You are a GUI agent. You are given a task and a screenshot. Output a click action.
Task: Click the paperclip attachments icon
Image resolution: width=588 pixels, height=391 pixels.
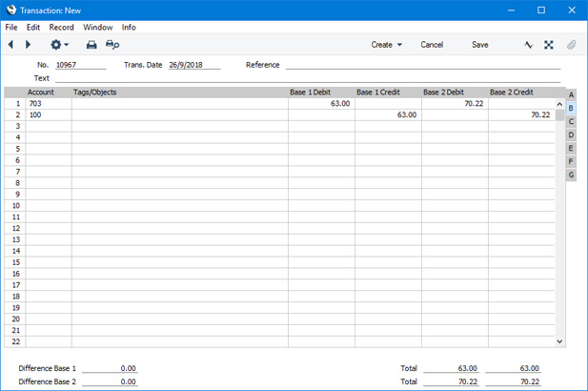click(x=571, y=45)
